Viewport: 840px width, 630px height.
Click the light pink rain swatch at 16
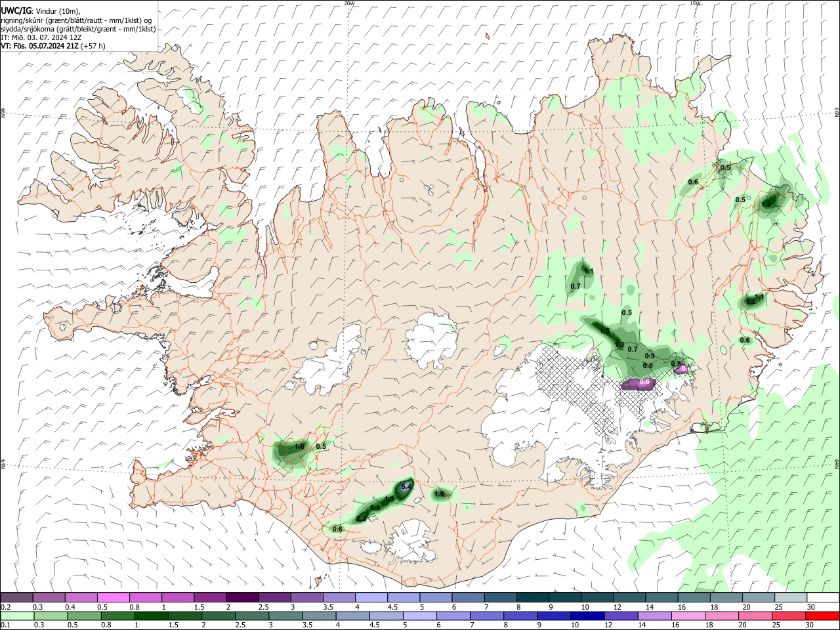pyautogui.click(x=688, y=616)
